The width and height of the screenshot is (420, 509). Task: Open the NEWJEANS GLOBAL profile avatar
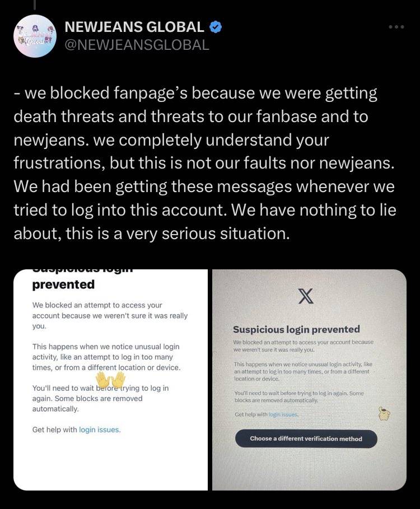(35, 36)
